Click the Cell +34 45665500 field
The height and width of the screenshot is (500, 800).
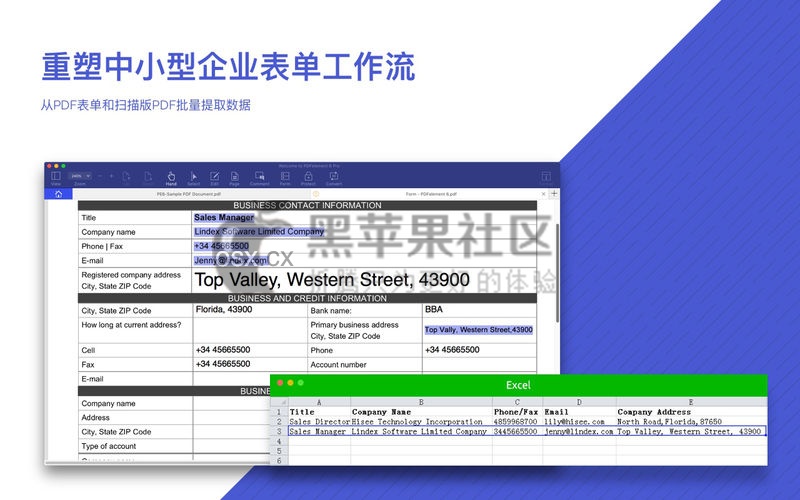click(249, 349)
